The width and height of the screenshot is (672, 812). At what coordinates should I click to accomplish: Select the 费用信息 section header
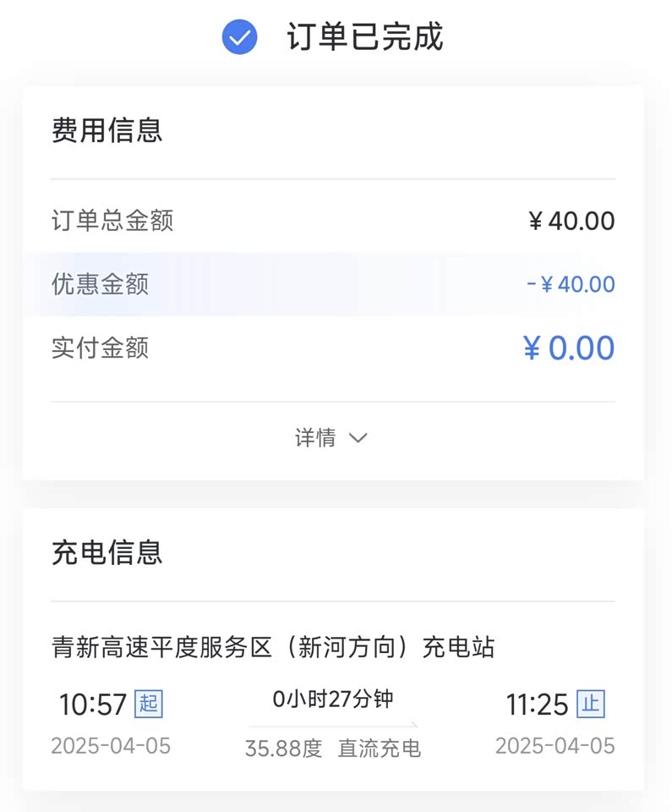(x=107, y=130)
